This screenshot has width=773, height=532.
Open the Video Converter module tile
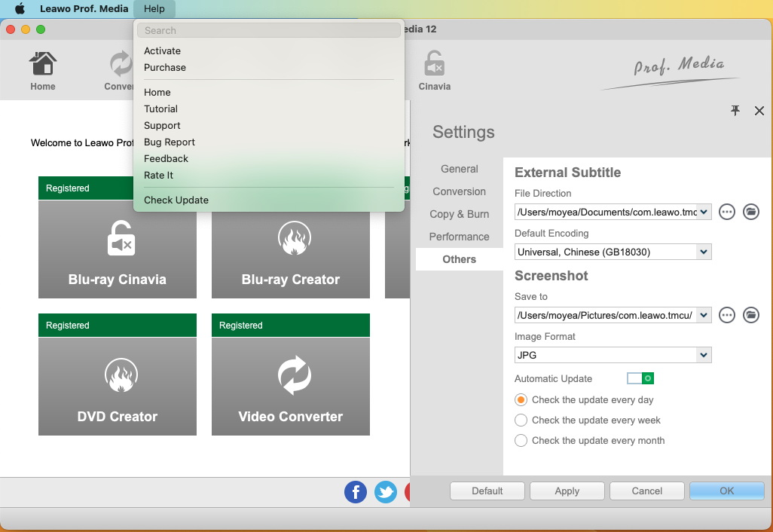click(290, 386)
